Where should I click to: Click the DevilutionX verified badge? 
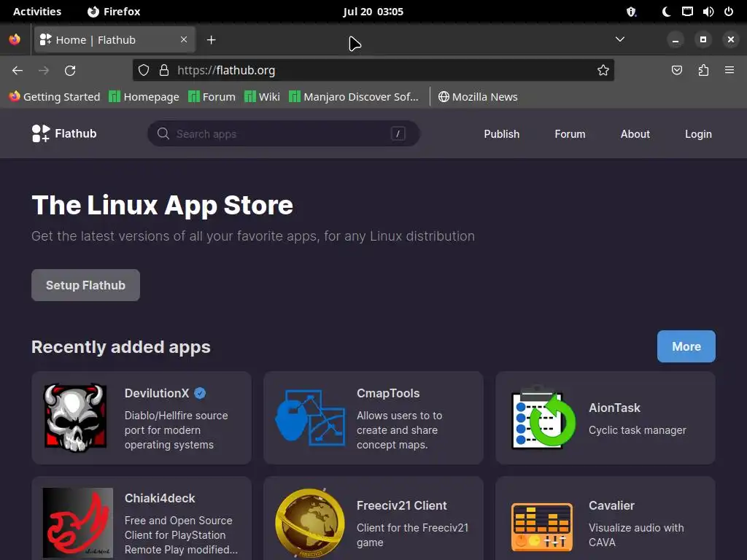point(200,393)
